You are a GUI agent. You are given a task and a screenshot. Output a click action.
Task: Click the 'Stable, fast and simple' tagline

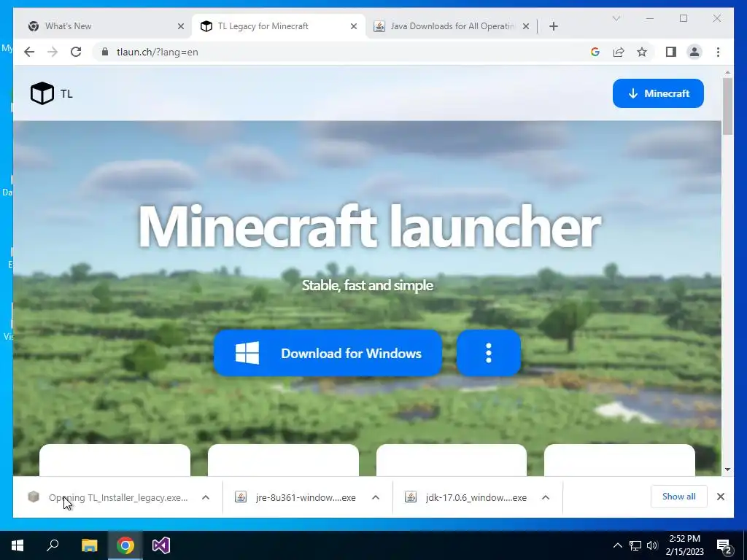point(368,285)
